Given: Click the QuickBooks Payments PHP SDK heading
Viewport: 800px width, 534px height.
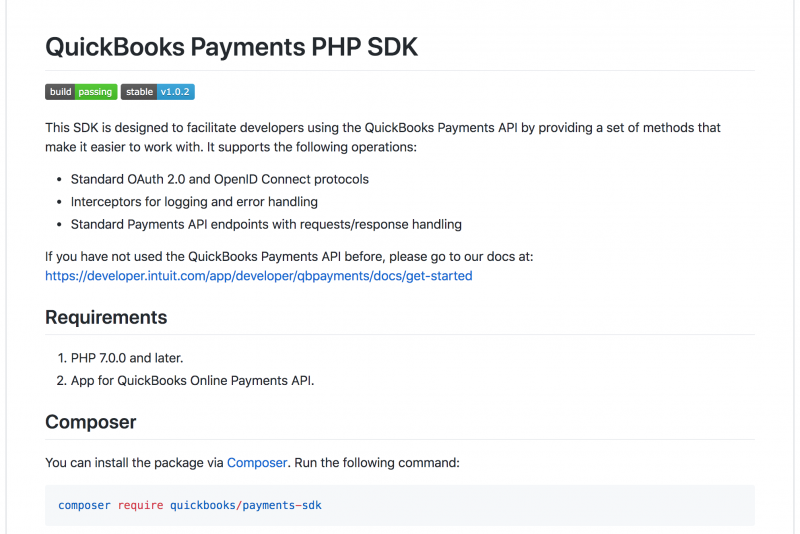Looking at the screenshot, I should click(x=231, y=47).
